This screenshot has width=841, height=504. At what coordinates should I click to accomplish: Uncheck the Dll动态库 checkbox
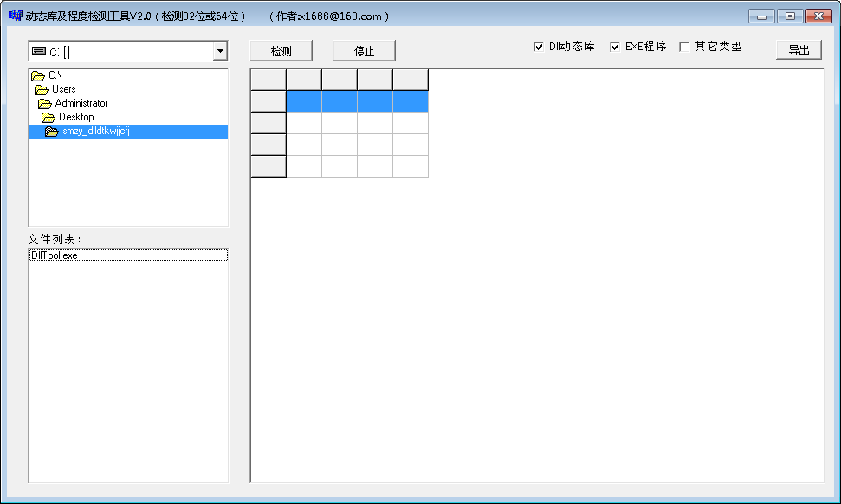tap(539, 47)
